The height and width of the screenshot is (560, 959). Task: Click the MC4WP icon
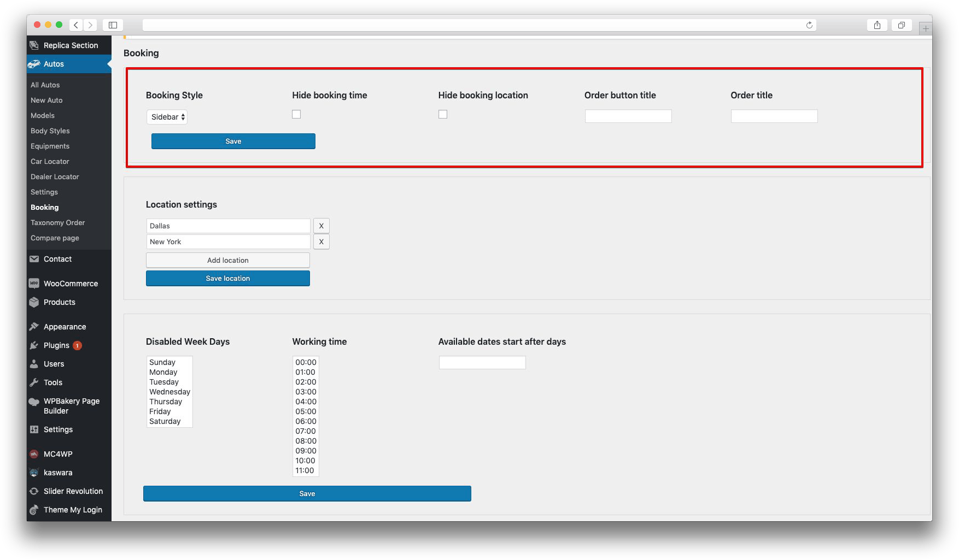34,454
